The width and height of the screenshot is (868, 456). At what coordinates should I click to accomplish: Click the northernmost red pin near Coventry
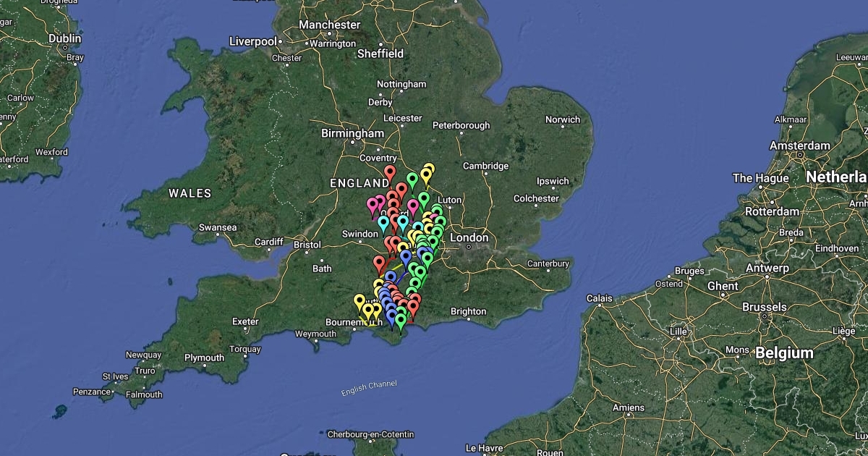point(390,174)
